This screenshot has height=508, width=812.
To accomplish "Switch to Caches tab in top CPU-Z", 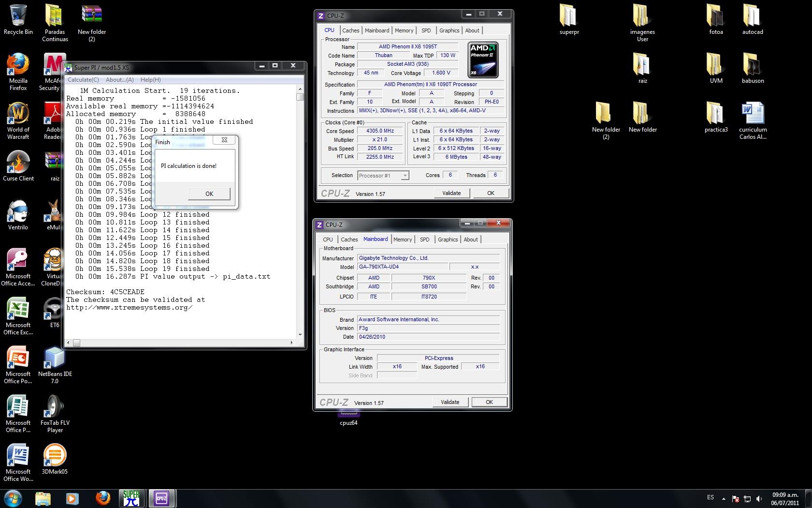I will [x=351, y=30].
